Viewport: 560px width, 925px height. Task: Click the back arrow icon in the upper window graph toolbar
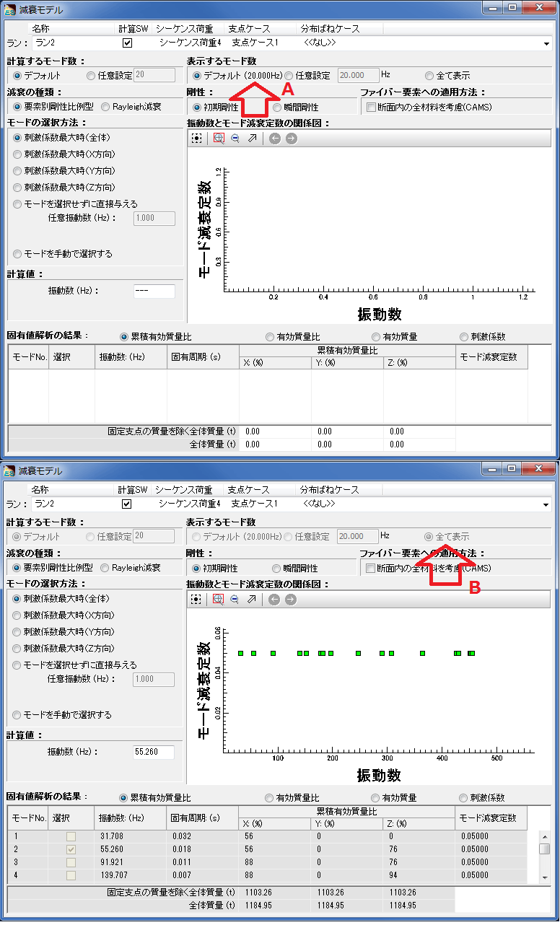coord(275,138)
